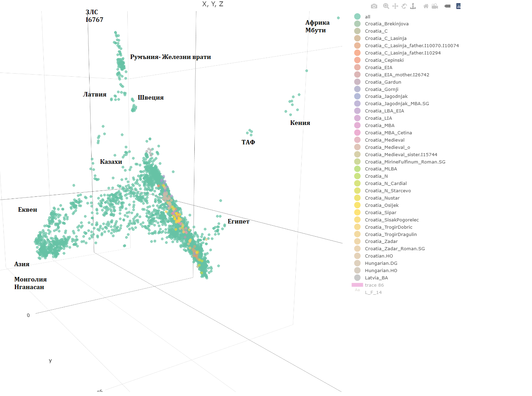Activate orbital rotation mode
Viewport: 532px width, 396px height.
pyautogui.click(x=404, y=6)
